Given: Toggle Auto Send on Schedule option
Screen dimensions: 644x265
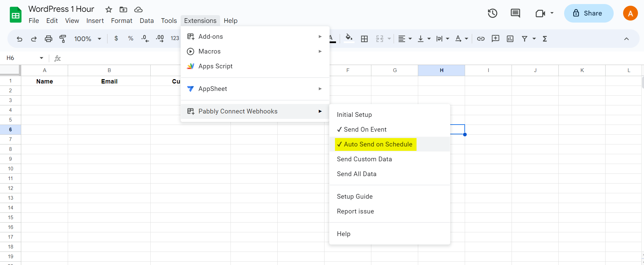Looking at the screenshot, I should tap(390, 144).
